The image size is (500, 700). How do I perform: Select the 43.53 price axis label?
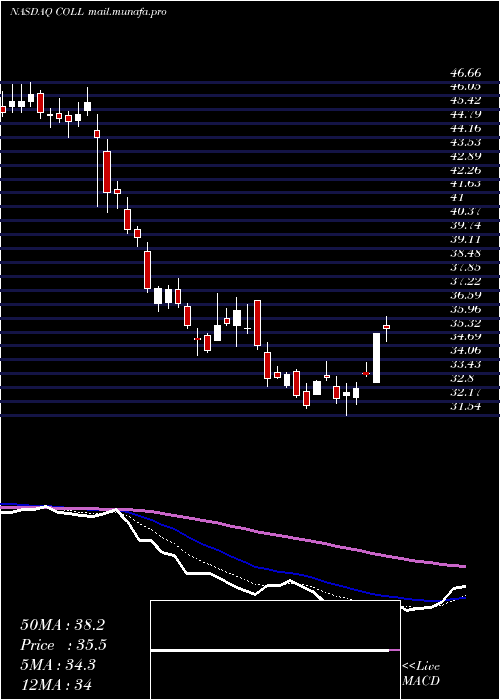click(465, 142)
